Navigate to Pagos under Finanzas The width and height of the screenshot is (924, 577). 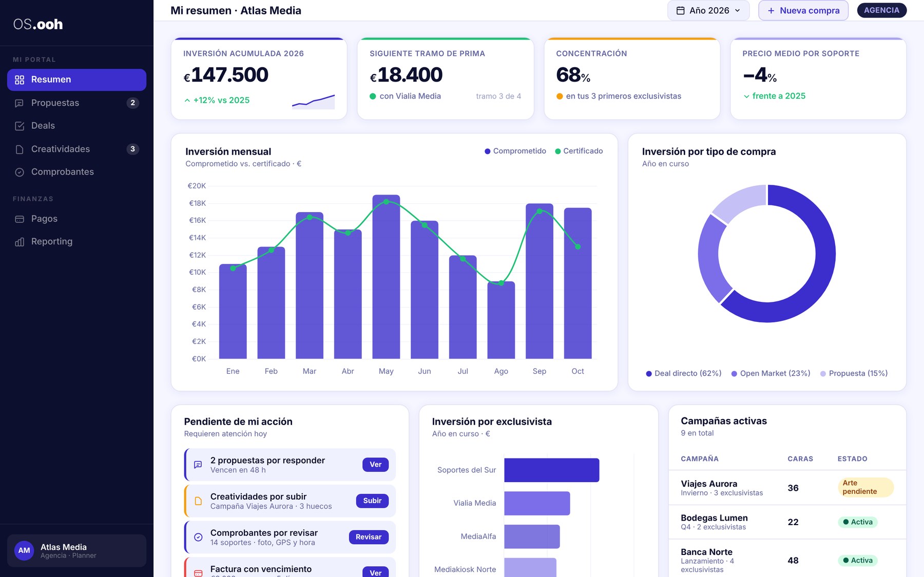(x=76, y=219)
